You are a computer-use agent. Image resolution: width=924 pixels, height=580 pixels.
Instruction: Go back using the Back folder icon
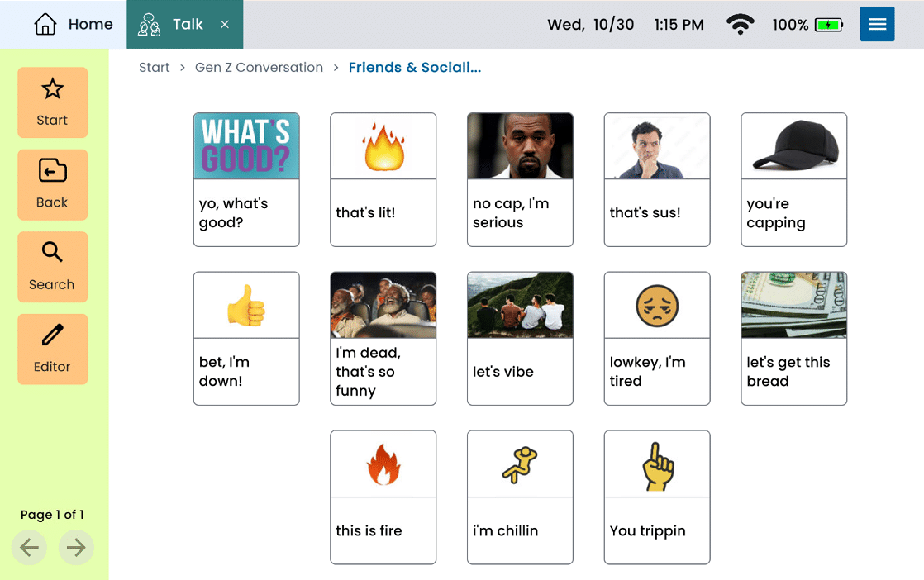tap(52, 172)
